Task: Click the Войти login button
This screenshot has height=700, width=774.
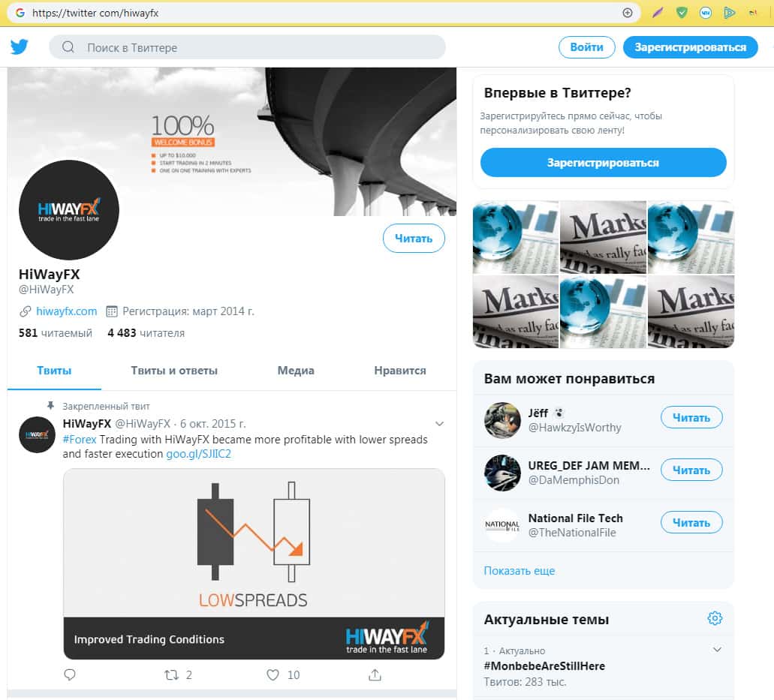Action: click(x=587, y=47)
